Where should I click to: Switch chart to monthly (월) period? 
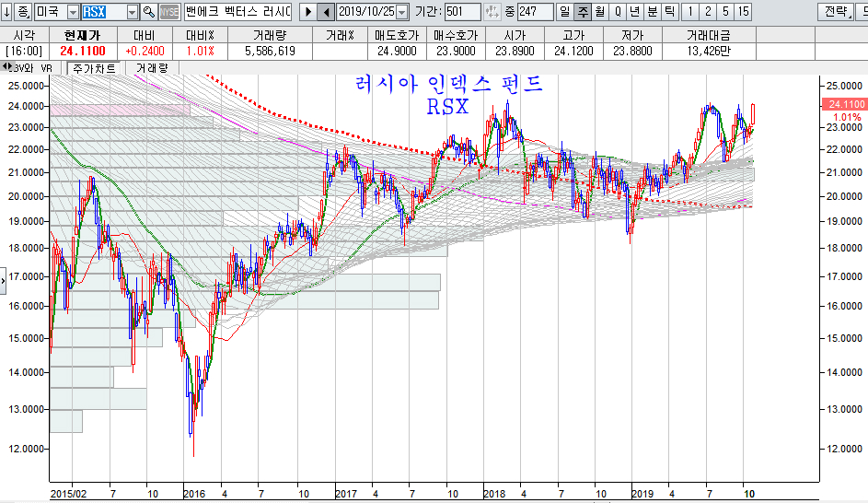pyautogui.click(x=600, y=12)
